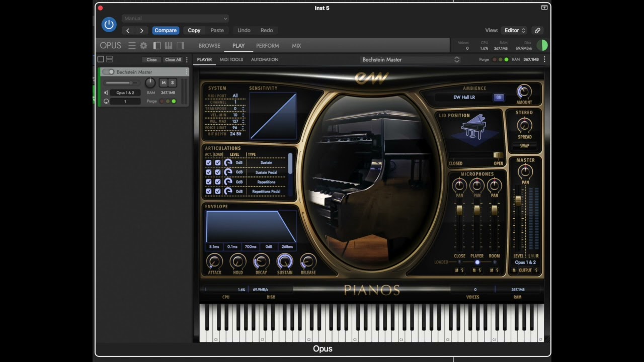Screen dimensions: 644x362
Task: Click the lid position Closed/Open slider
Action: pos(475,156)
